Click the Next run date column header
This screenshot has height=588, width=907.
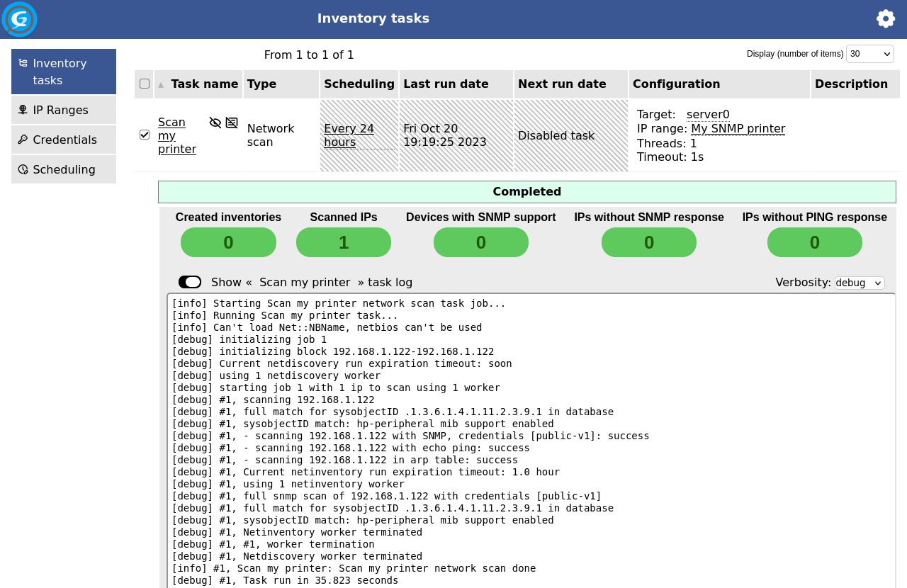571,84
